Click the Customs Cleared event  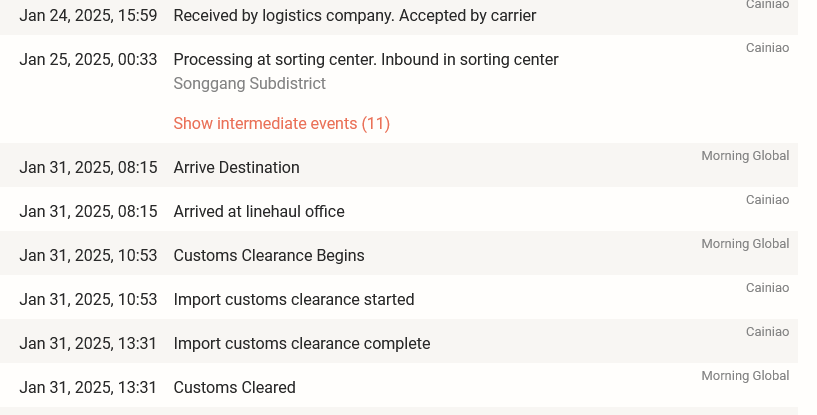pos(234,387)
